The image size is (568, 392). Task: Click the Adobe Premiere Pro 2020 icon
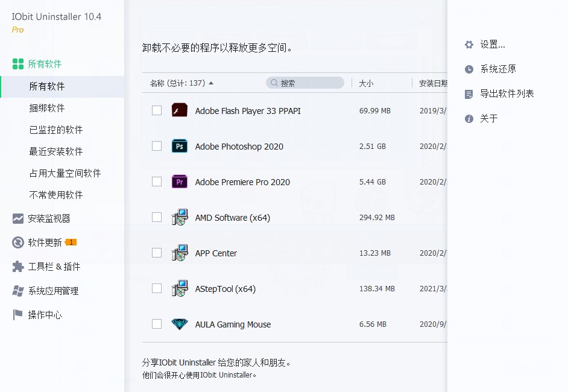pos(179,182)
